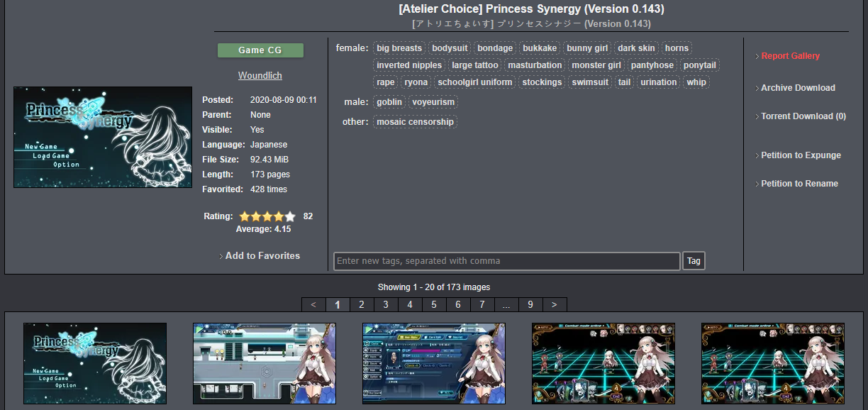The image size is (868, 410).
Task: Click Petition to Rename
Action: [799, 184]
